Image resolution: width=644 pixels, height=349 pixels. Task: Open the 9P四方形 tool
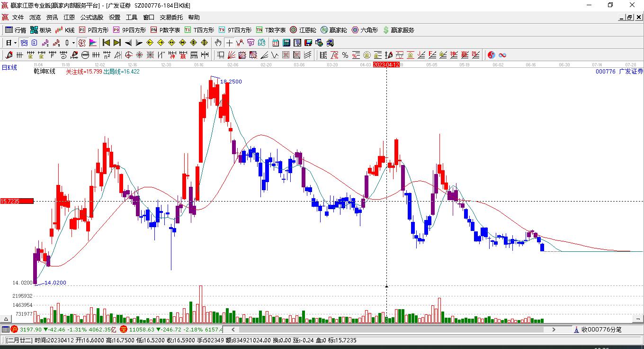pyautogui.click(x=129, y=30)
